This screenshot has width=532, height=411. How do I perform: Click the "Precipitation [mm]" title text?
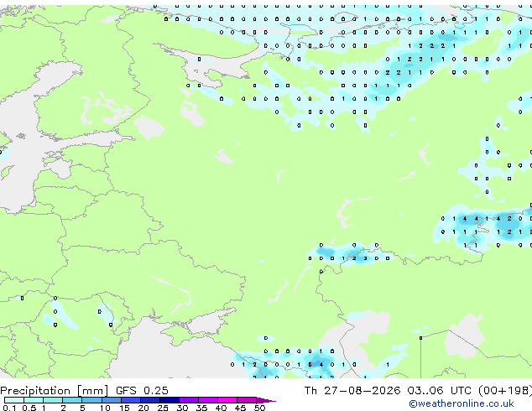55,391
